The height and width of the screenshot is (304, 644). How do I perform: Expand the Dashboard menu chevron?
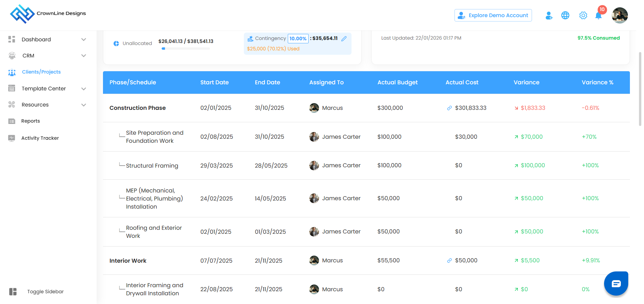click(x=84, y=40)
